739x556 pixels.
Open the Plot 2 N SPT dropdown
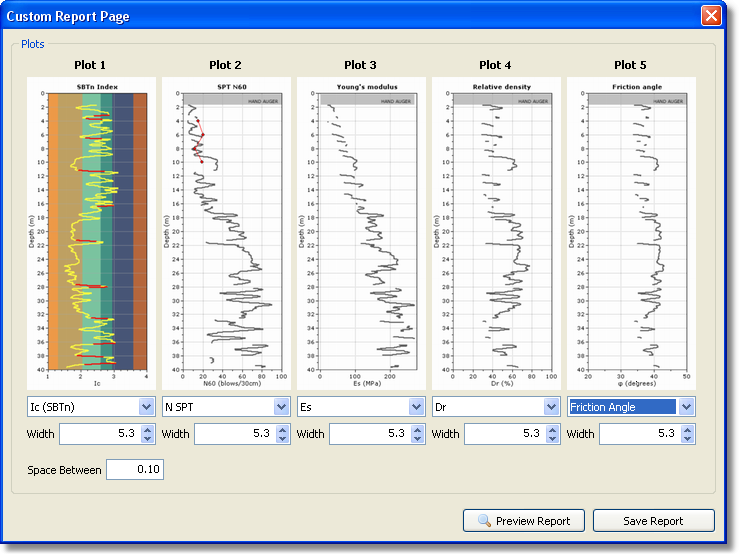tap(281, 407)
